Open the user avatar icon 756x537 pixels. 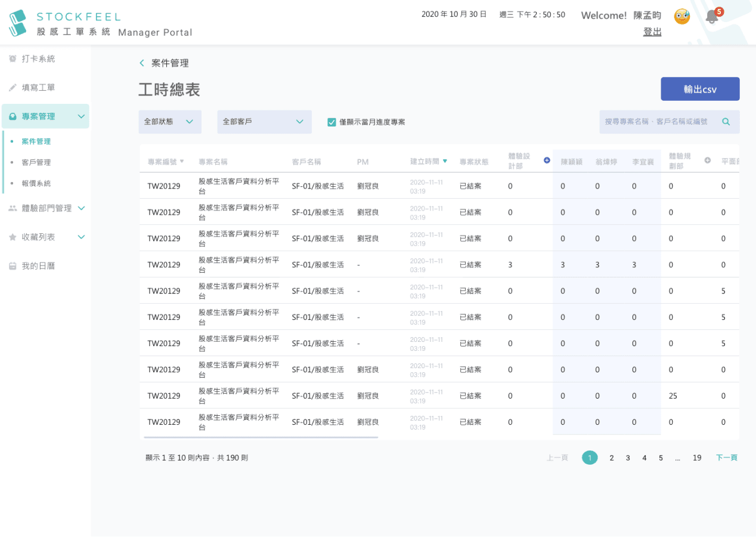tap(681, 16)
